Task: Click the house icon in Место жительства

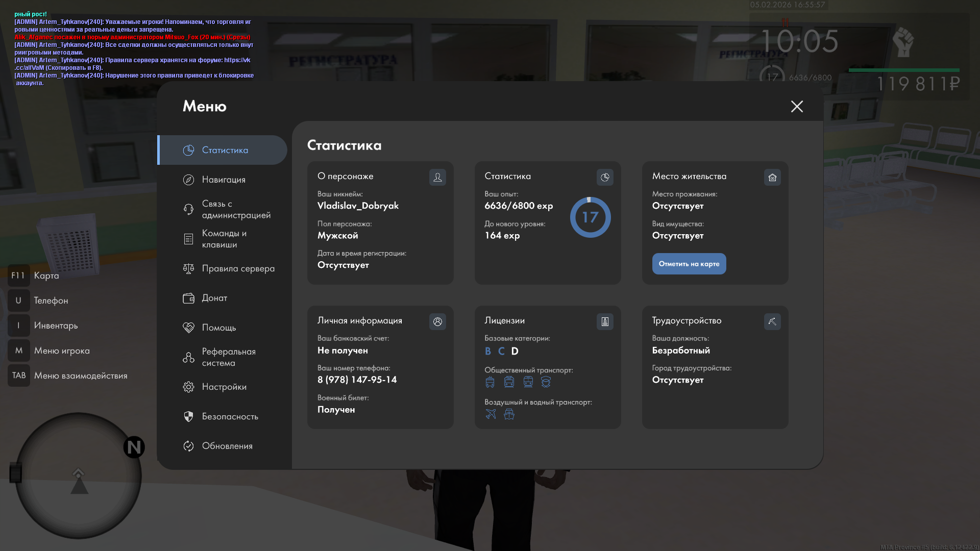Action: click(772, 177)
